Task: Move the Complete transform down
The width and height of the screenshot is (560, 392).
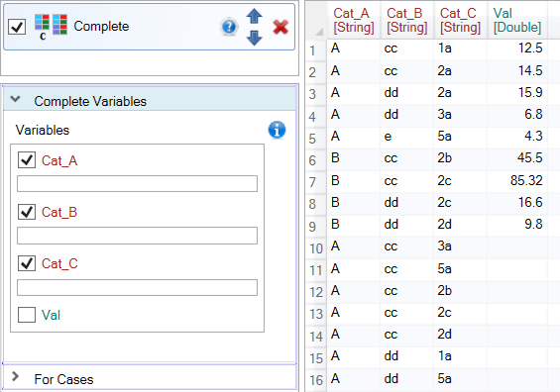Action: (x=255, y=38)
